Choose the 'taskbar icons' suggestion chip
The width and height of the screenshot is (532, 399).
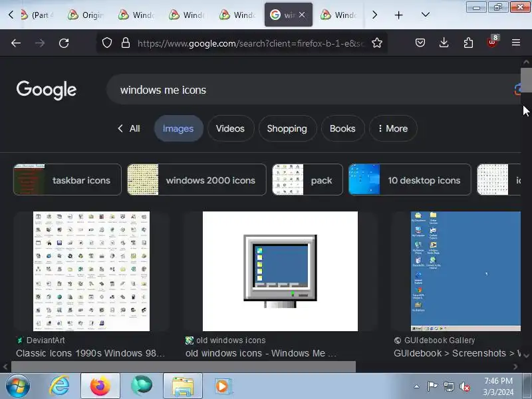pyautogui.click(x=67, y=180)
